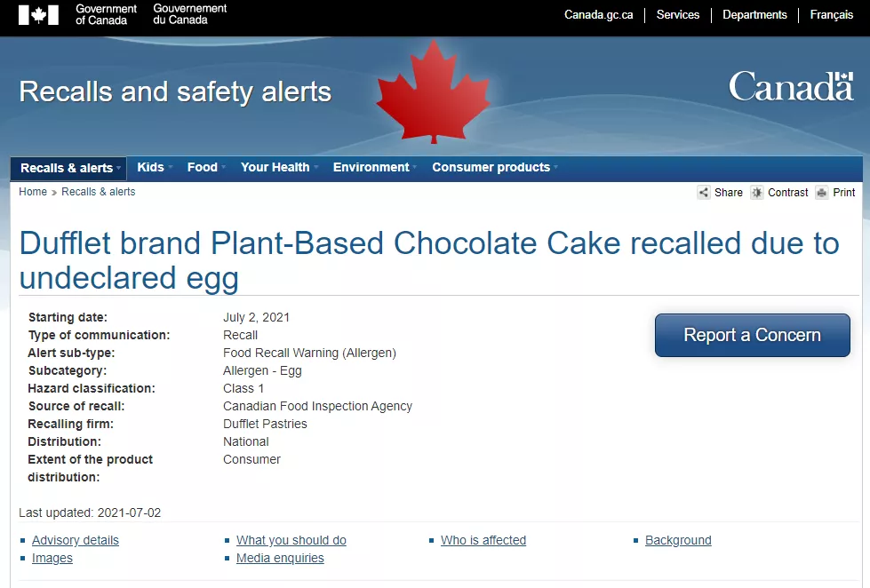
Task: Open the Your Health menu
Action: coord(278,168)
